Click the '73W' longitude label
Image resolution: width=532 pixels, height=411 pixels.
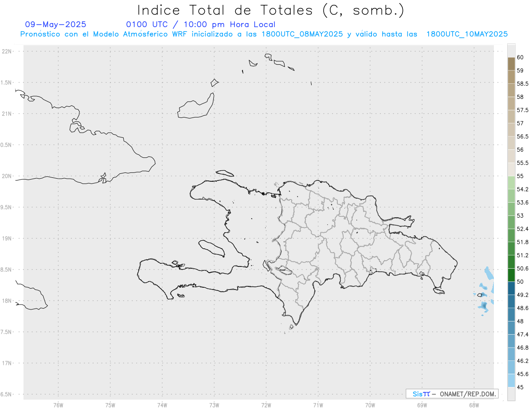coord(214,405)
